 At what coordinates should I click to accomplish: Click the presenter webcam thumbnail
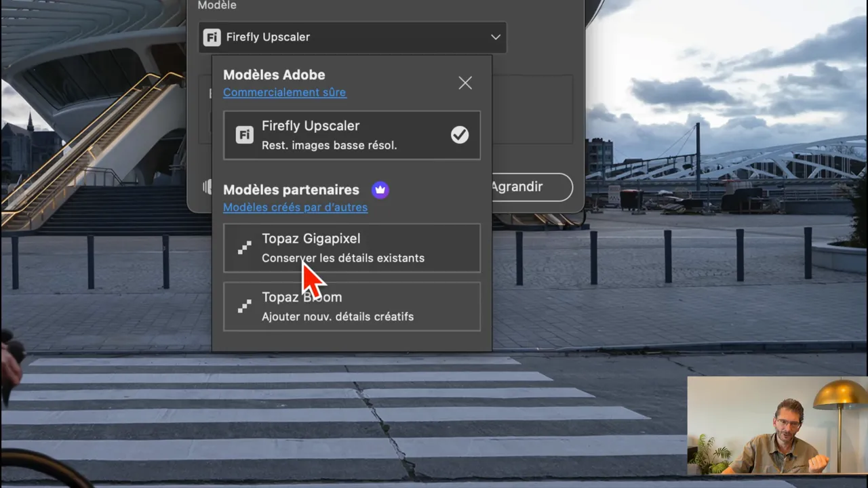tap(777, 425)
